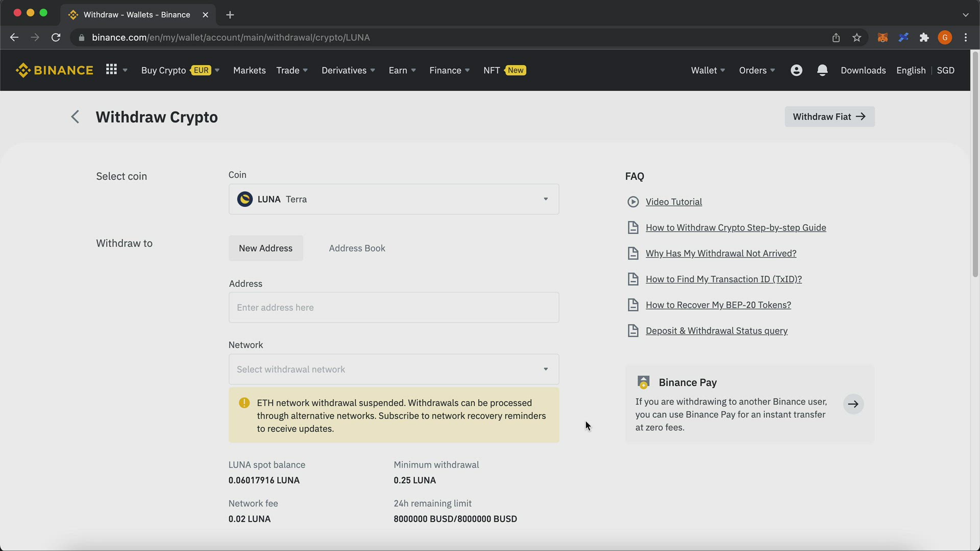The height and width of the screenshot is (551, 980).
Task: Open the MetaMask fox extension
Action: coord(883,38)
